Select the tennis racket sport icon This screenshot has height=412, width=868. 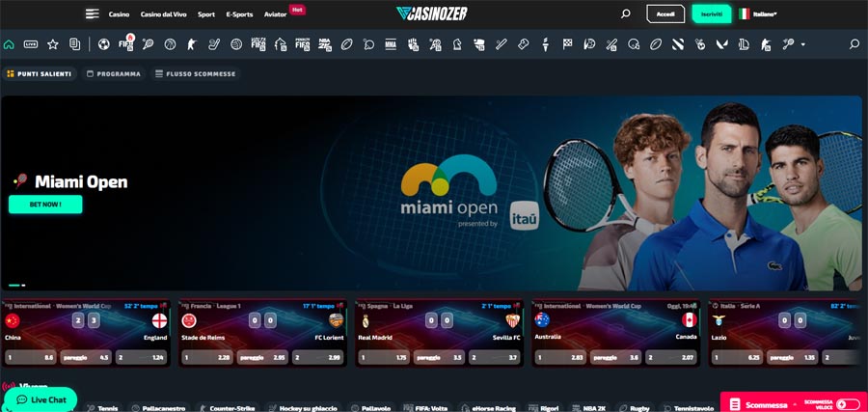[x=148, y=44]
